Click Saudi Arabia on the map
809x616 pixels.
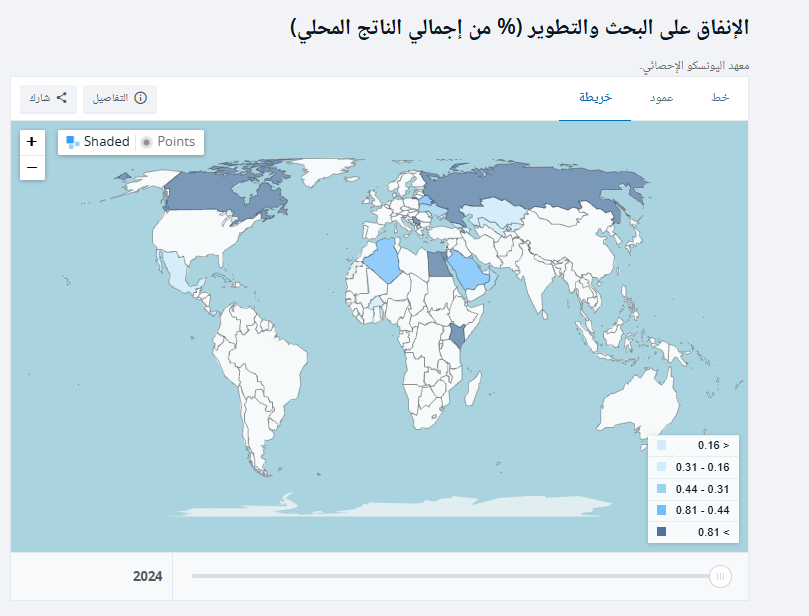pyautogui.click(x=468, y=271)
